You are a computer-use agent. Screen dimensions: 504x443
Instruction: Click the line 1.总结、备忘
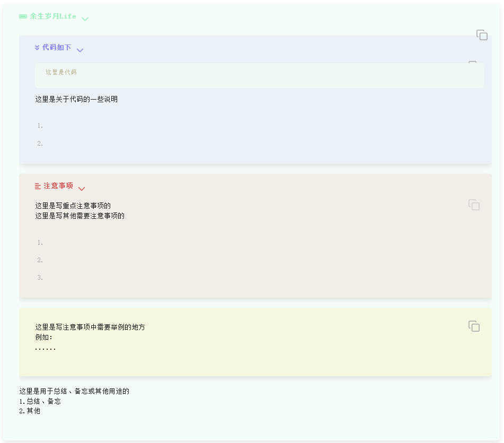(40, 401)
